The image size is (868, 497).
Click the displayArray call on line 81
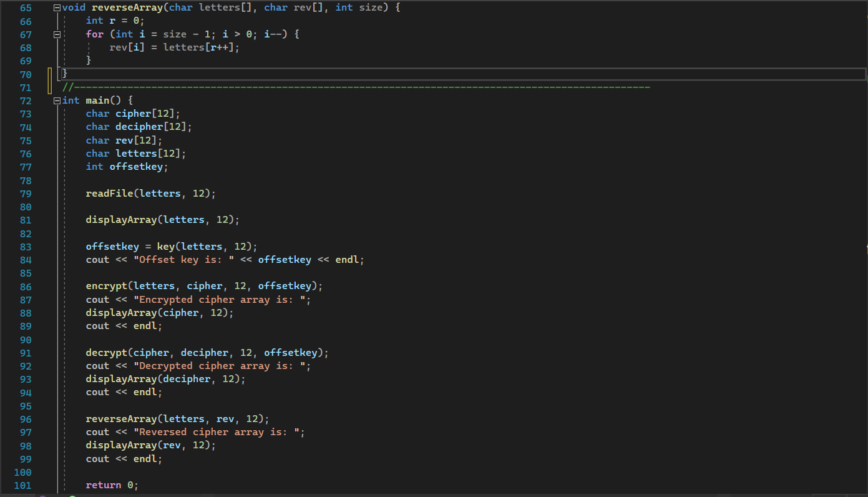pos(121,219)
